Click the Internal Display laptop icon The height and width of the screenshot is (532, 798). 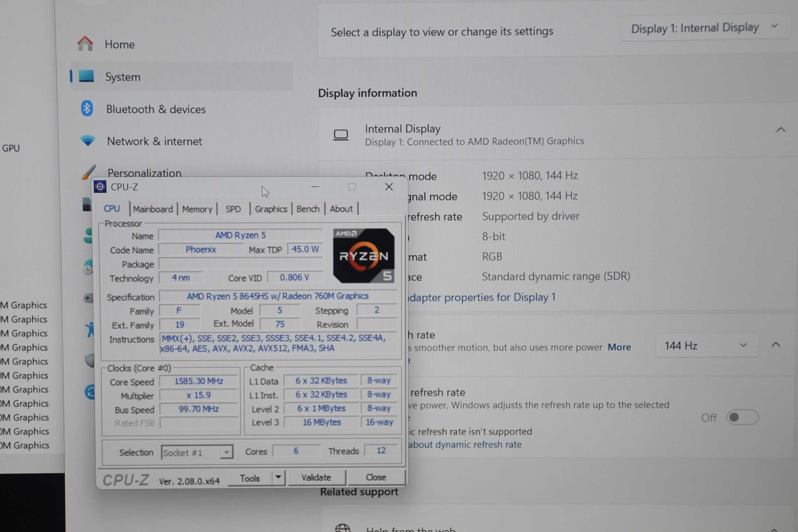tap(341, 135)
